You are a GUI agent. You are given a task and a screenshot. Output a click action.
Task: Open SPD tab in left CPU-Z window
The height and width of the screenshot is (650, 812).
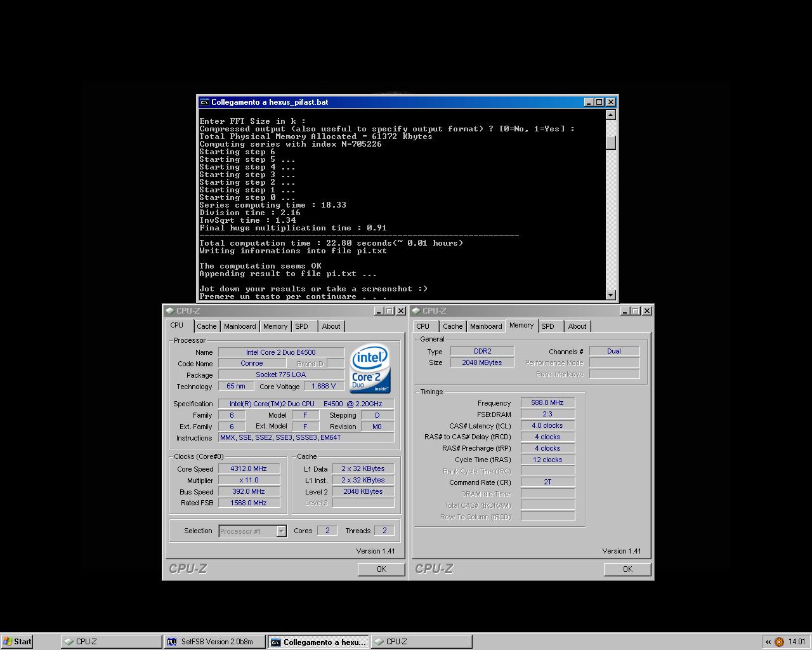(x=302, y=326)
